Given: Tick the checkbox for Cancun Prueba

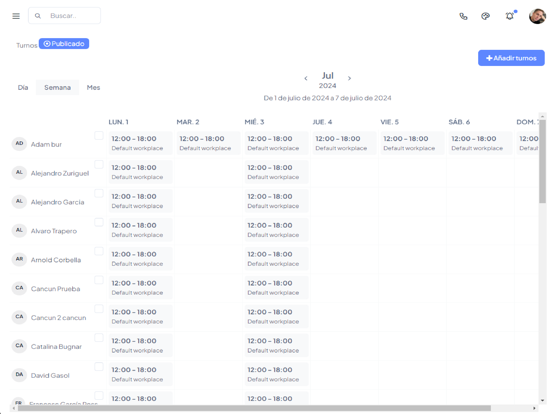Looking at the screenshot, I should point(99,280).
